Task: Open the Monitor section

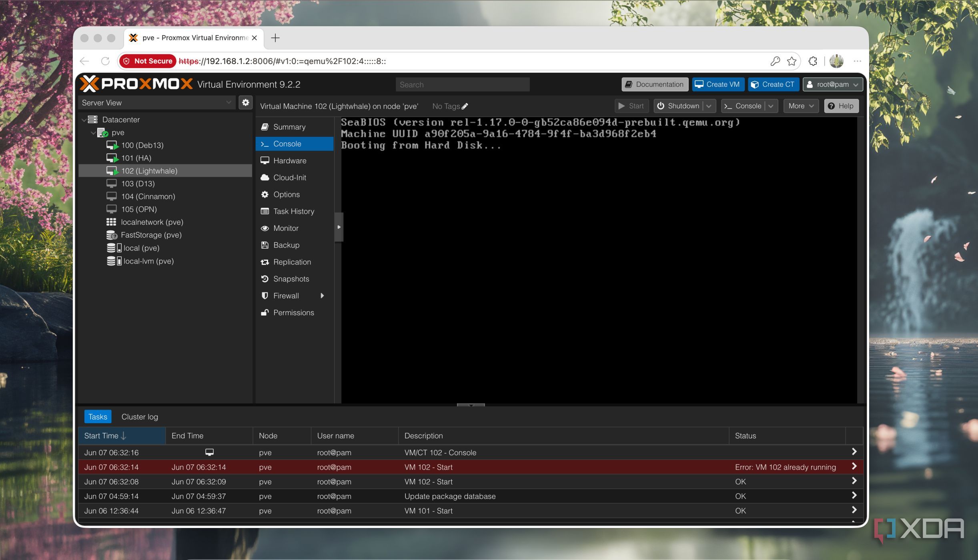Action: [x=295, y=228]
